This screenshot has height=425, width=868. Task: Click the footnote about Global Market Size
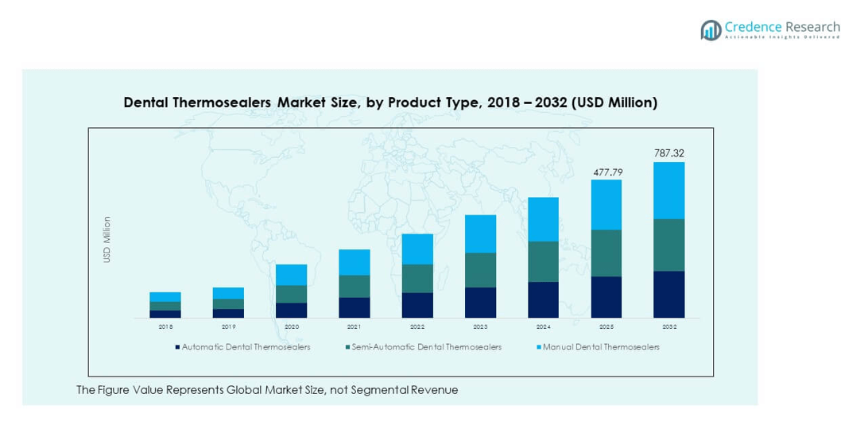(267, 390)
